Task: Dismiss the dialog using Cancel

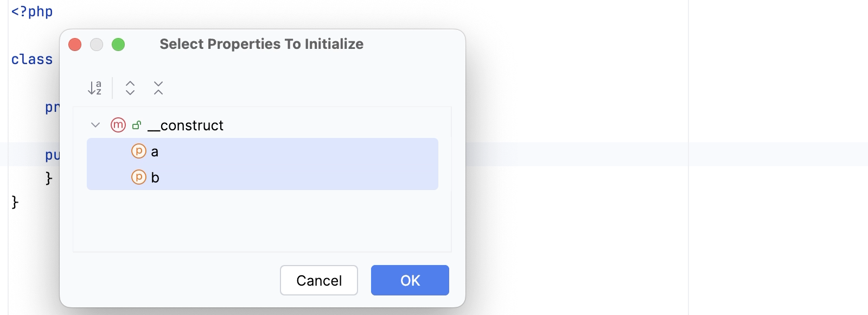Action: click(318, 280)
